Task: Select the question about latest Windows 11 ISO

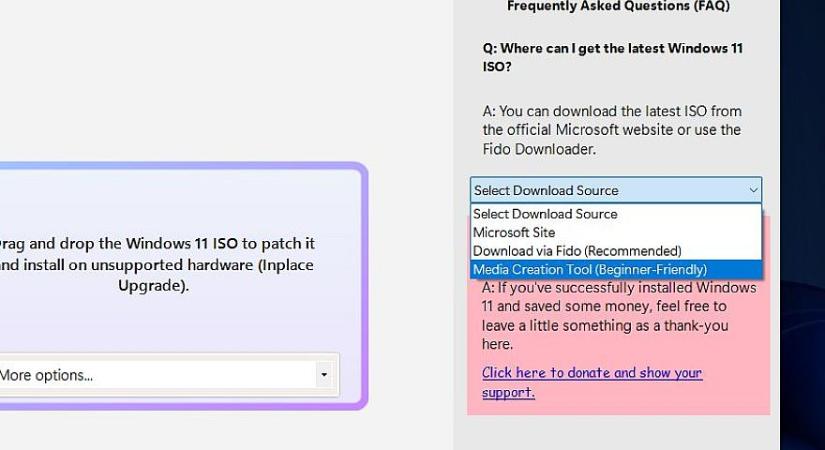Action: pos(612,57)
